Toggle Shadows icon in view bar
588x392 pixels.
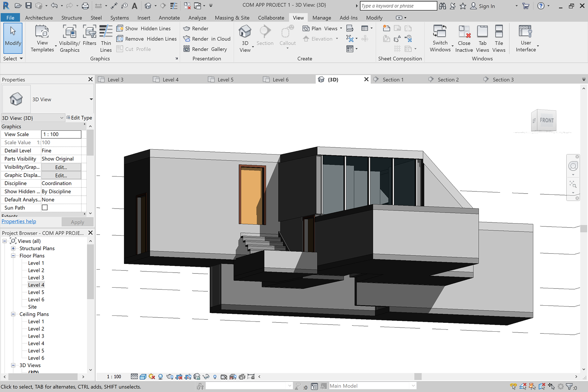(x=160, y=377)
